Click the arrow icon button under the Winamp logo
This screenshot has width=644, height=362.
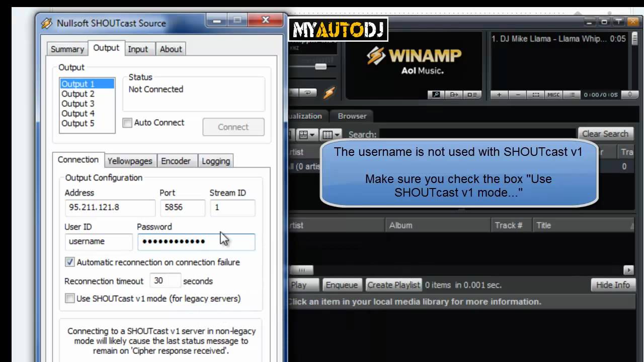click(x=454, y=95)
